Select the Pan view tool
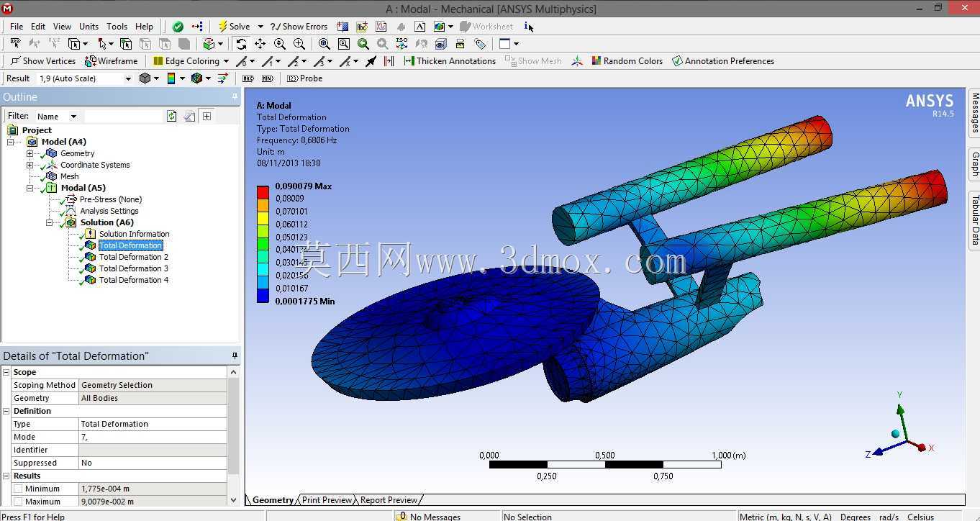This screenshot has width=980, height=521. (x=260, y=44)
